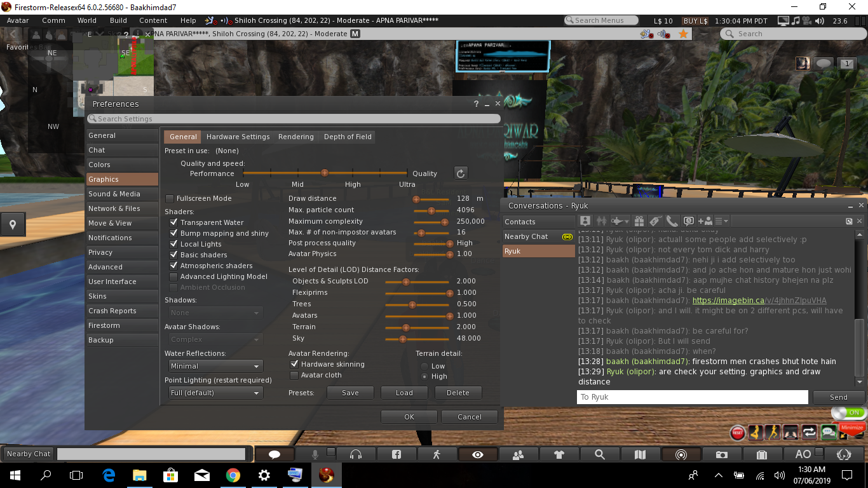Image resolution: width=868 pixels, height=488 pixels.
Task: Click the add friend plus-person icon
Action: (x=705, y=220)
